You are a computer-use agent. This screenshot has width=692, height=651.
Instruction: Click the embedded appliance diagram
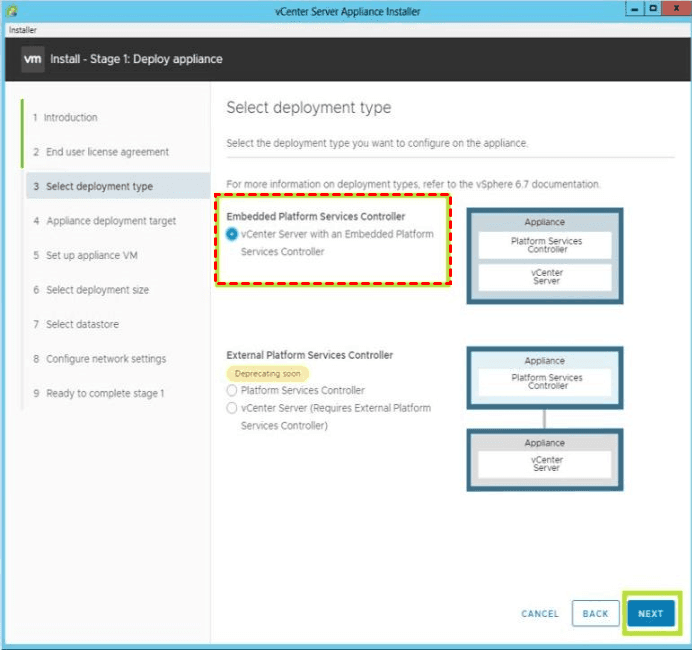point(545,256)
